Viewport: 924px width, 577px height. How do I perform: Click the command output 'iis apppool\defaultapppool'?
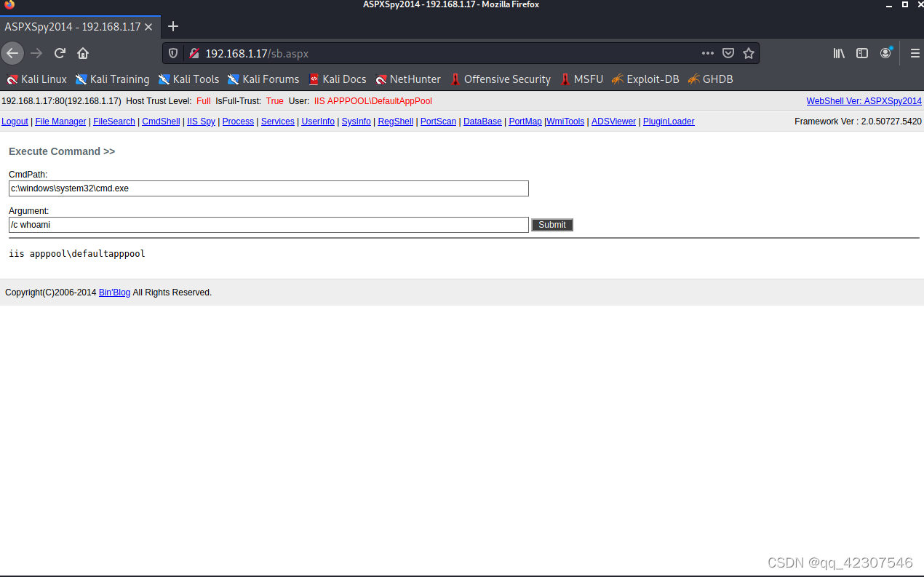point(77,254)
